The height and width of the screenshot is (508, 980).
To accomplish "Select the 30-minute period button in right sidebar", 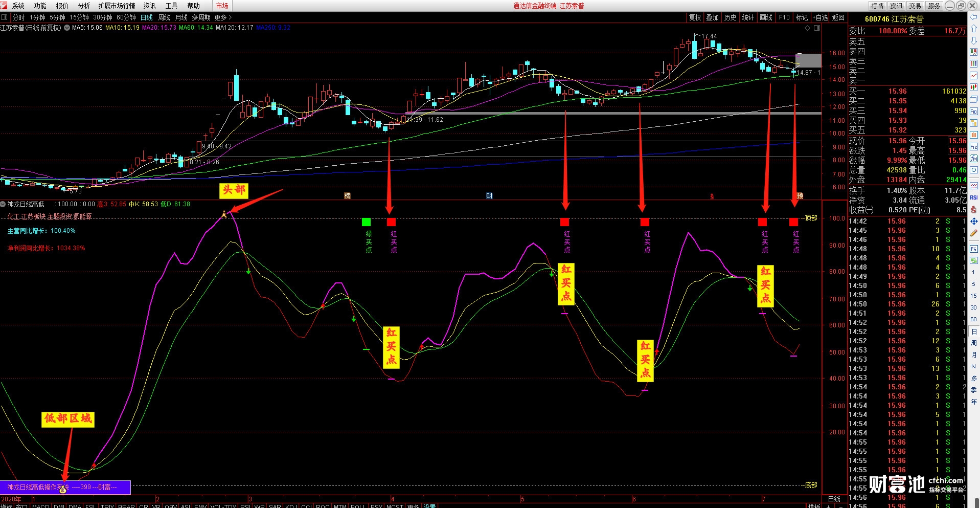I will click(973, 307).
